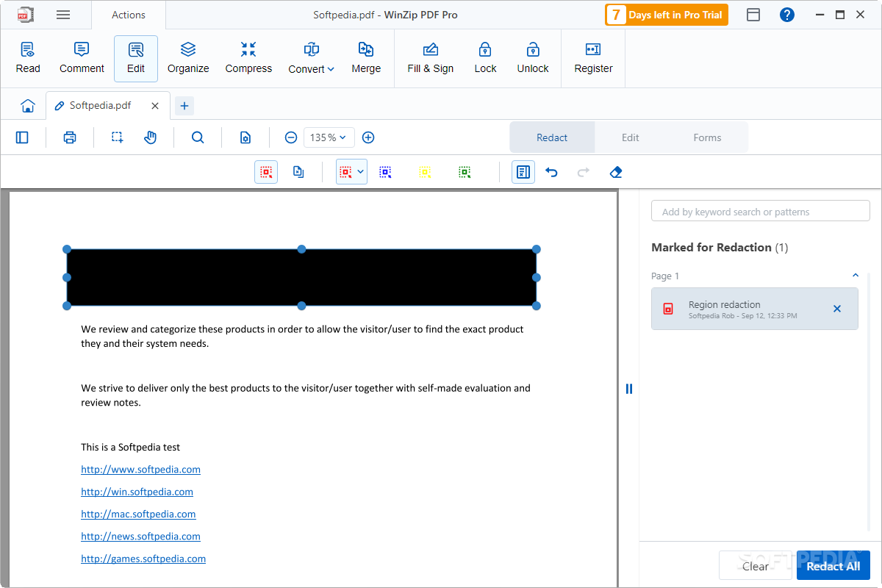This screenshot has width=882, height=588.
Task: Click the Clear button
Action: (x=756, y=566)
